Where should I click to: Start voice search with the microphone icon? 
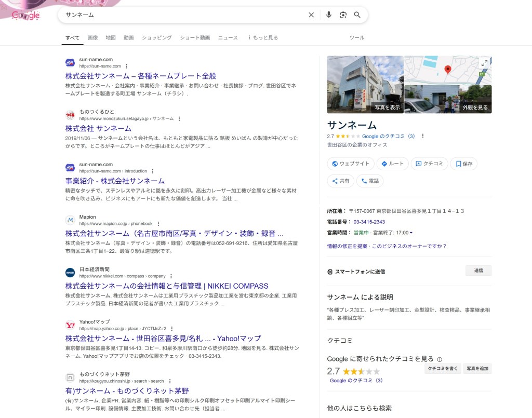tap(328, 15)
